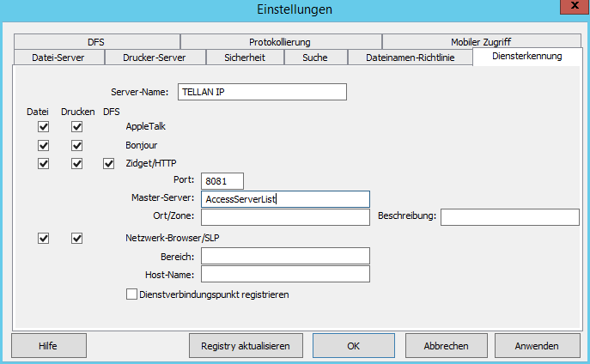Open the Sicherheit tab
This screenshot has height=364, width=590.
coord(245,58)
